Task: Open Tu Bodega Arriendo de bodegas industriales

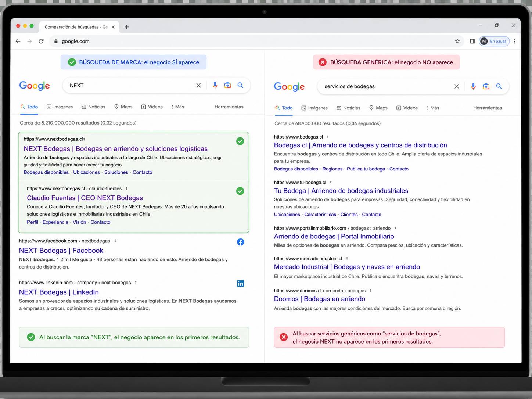Action: pos(341,191)
